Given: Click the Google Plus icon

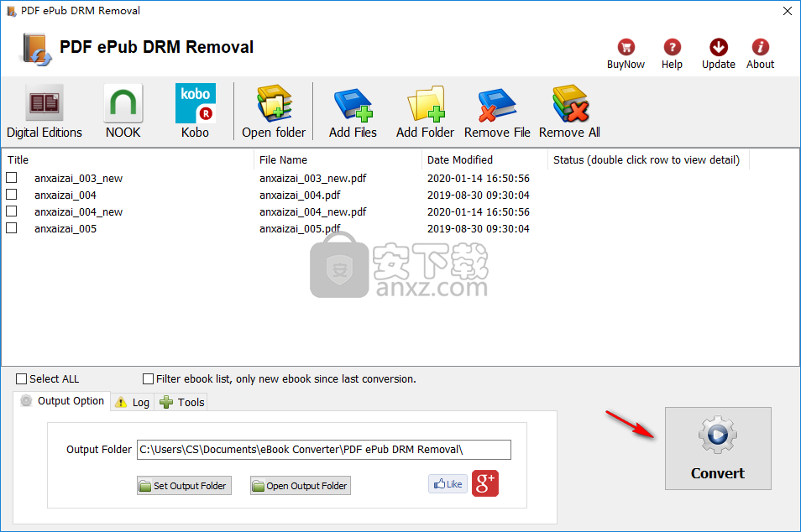Looking at the screenshot, I should [x=484, y=483].
